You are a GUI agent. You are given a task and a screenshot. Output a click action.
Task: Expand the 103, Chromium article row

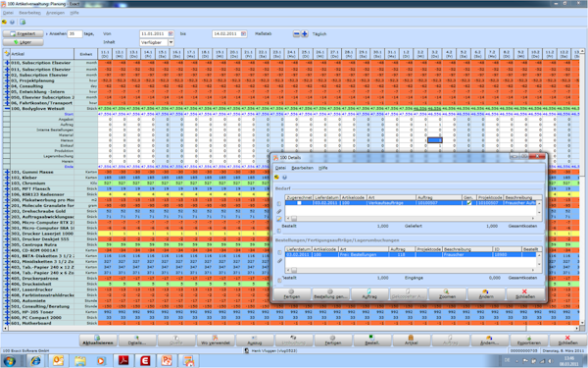pos(7,184)
